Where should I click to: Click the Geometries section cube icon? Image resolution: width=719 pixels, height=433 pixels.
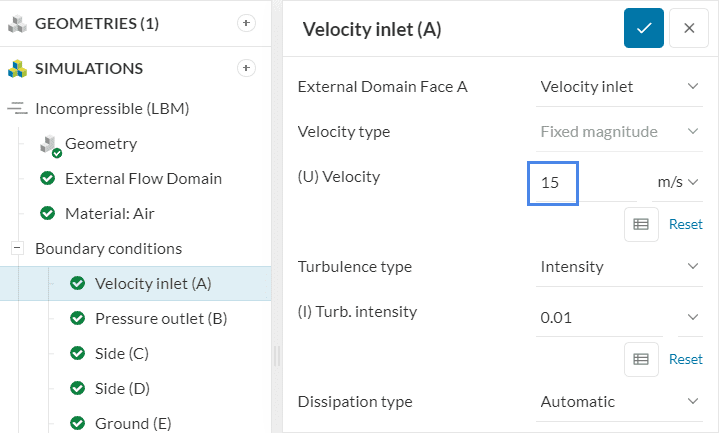(x=17, y=23)
